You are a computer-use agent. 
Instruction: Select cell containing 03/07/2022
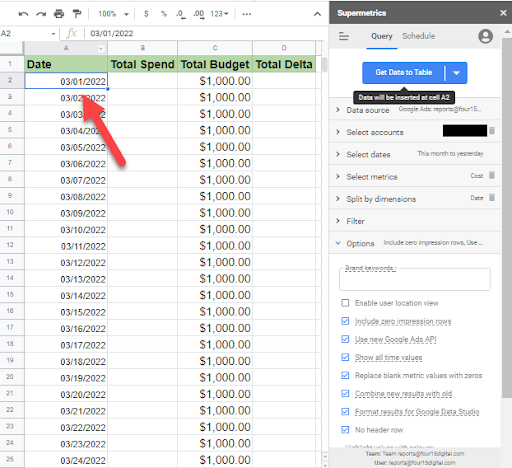pos(66,180)
